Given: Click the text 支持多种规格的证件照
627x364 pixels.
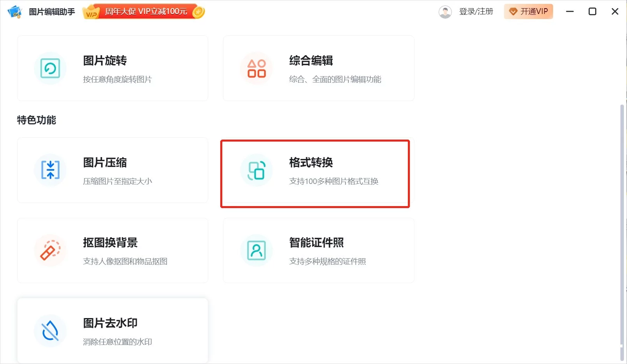Looking at the screenshot, I should click(x=327, y=261).
